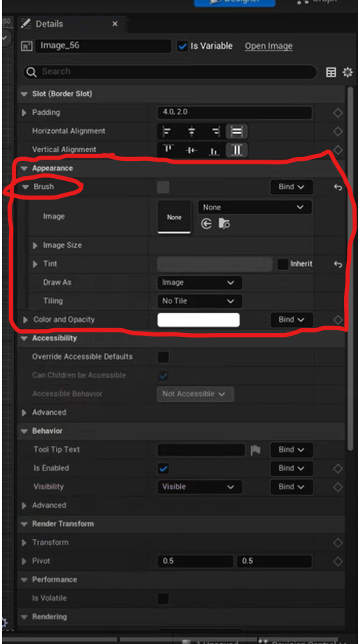This screenshot has height=644, width=358.
Task: Enable Override Accessible Defaults
Action: coord(164,357)
